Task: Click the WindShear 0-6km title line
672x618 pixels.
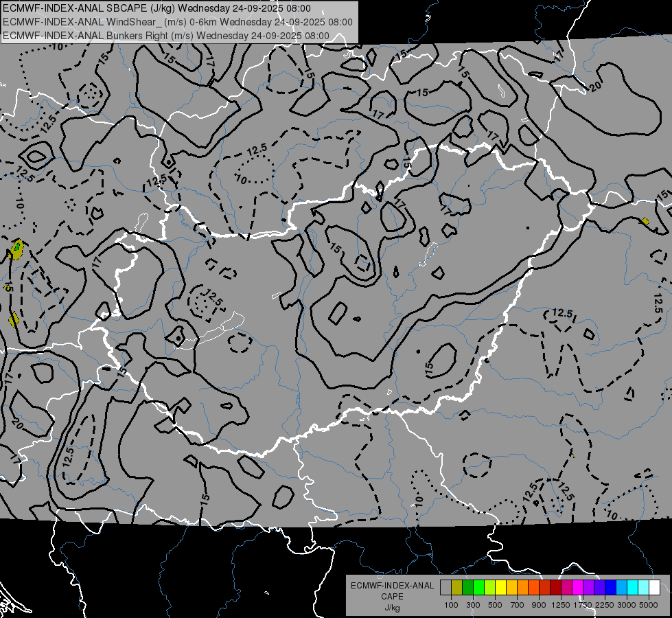Action: click(x=177, y=22)
